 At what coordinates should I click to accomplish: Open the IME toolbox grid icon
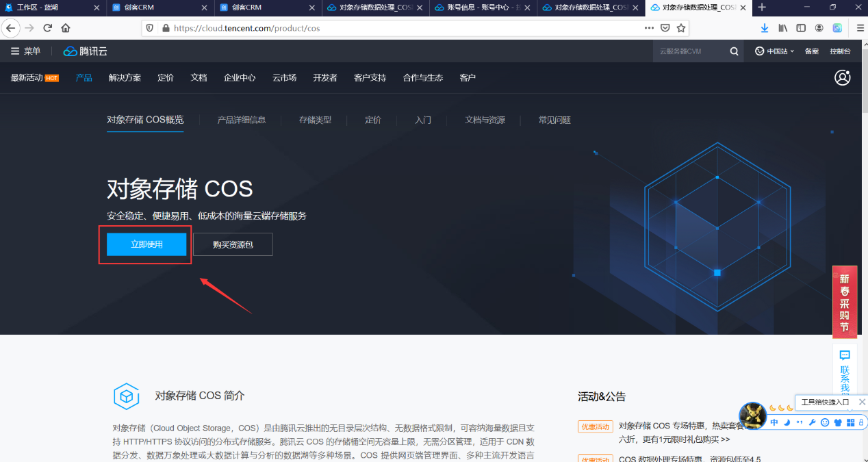click(850, 422)
